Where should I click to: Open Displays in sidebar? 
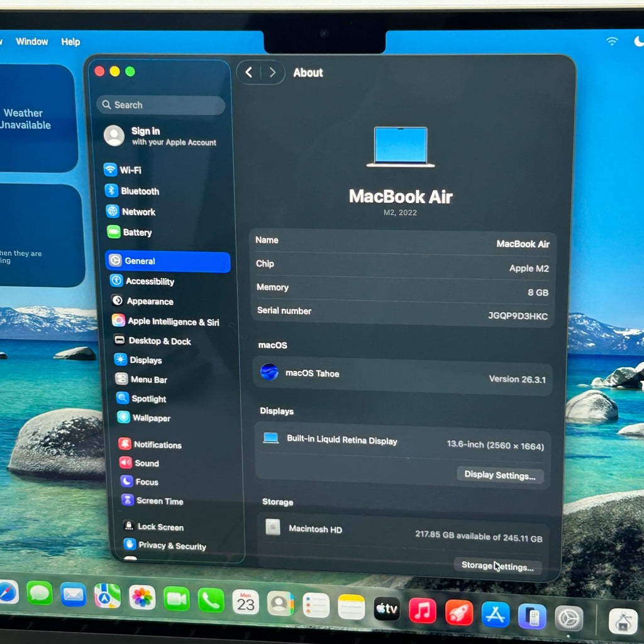pos(138,360)
